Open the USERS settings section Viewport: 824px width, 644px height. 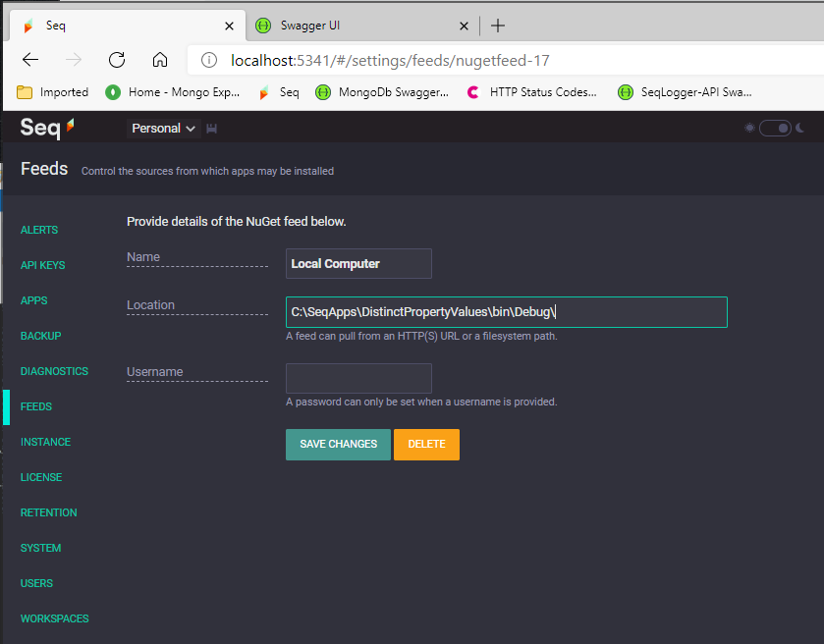tap(36, 583)
